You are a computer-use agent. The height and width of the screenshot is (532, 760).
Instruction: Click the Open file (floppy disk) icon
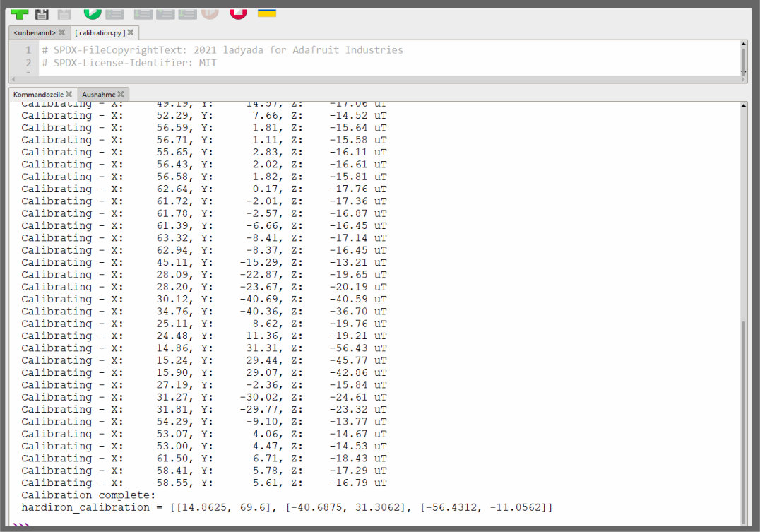coord(42,13)
